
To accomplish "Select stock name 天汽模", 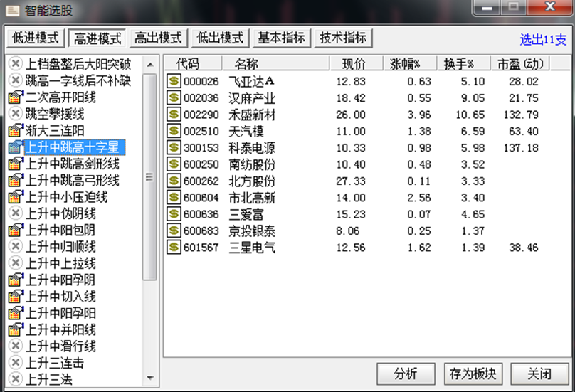I will click(x=246, y=131).
